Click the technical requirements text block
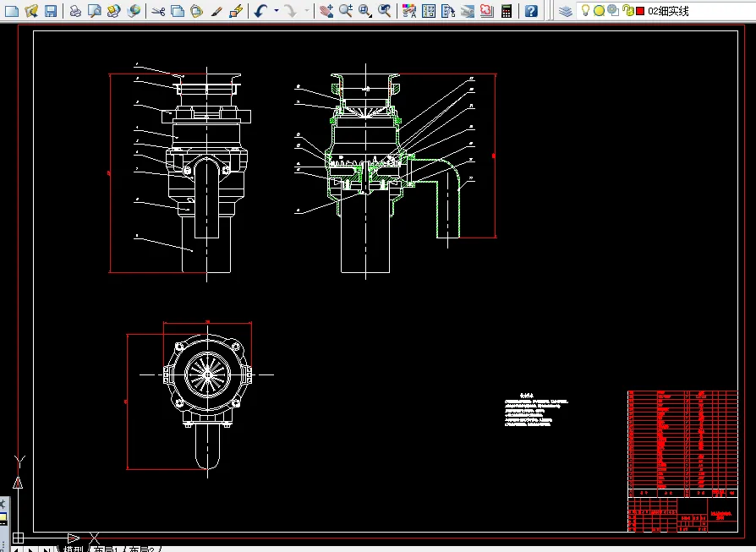Screen dimensions: 756x552 click(x=536, y=410)
